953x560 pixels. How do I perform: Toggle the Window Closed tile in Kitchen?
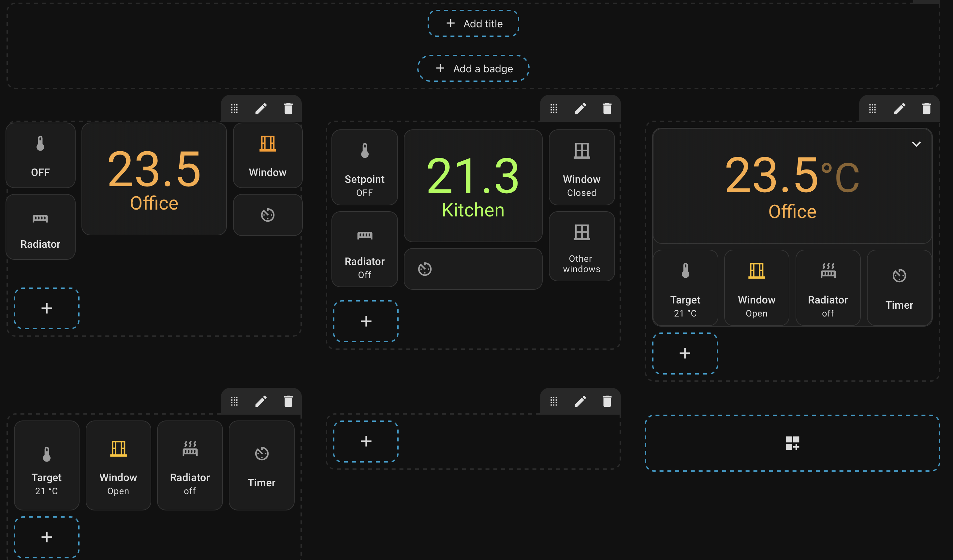point(581,168)
